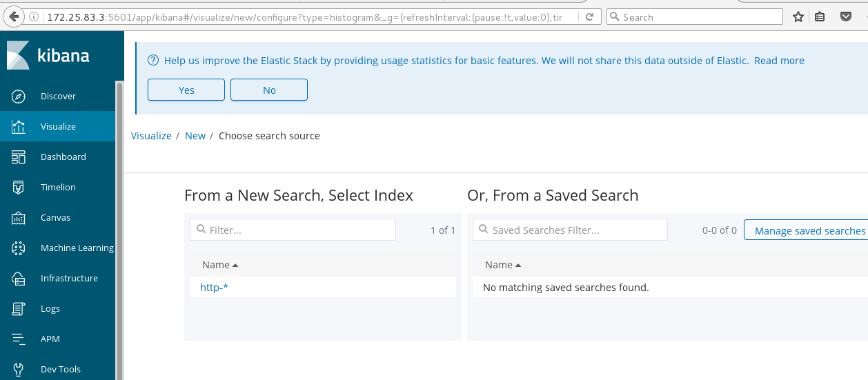Open the Timelion icon in sidebar
The width and height of the screenshot is (868, 380).
click(x=19, y=187)
